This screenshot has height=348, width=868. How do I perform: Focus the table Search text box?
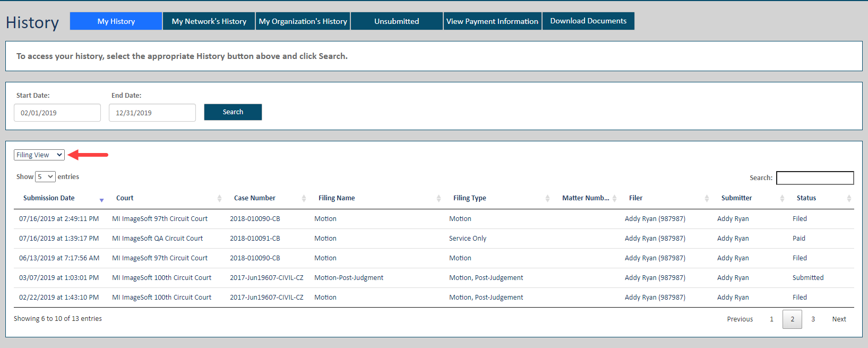point(815,178)
